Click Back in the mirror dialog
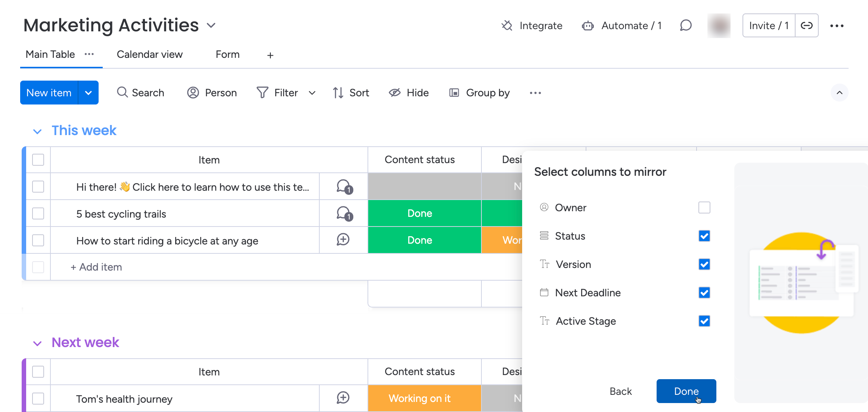868x412 pixels. click(620, 391)
